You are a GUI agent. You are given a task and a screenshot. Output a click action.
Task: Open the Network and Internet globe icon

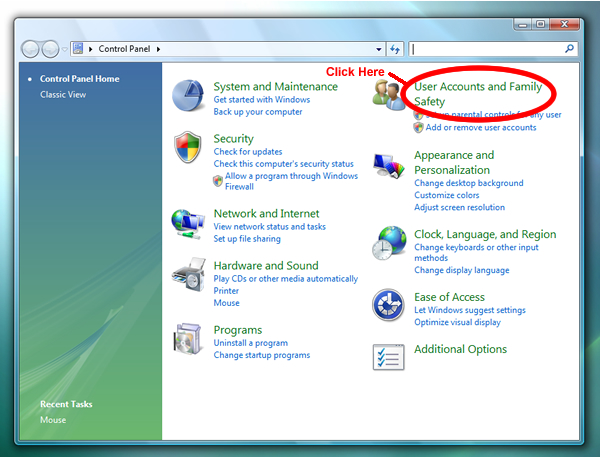pyautogui.click(x=188, y=224)
